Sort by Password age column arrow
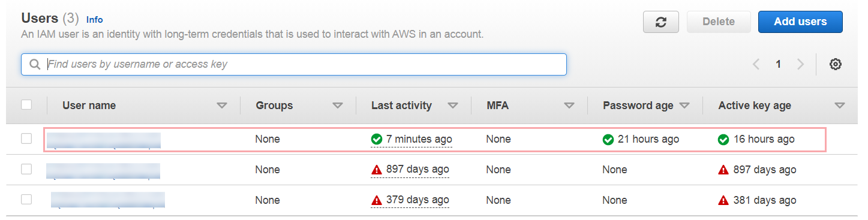This screenshot has width=868, height=220. coord(684,106)
